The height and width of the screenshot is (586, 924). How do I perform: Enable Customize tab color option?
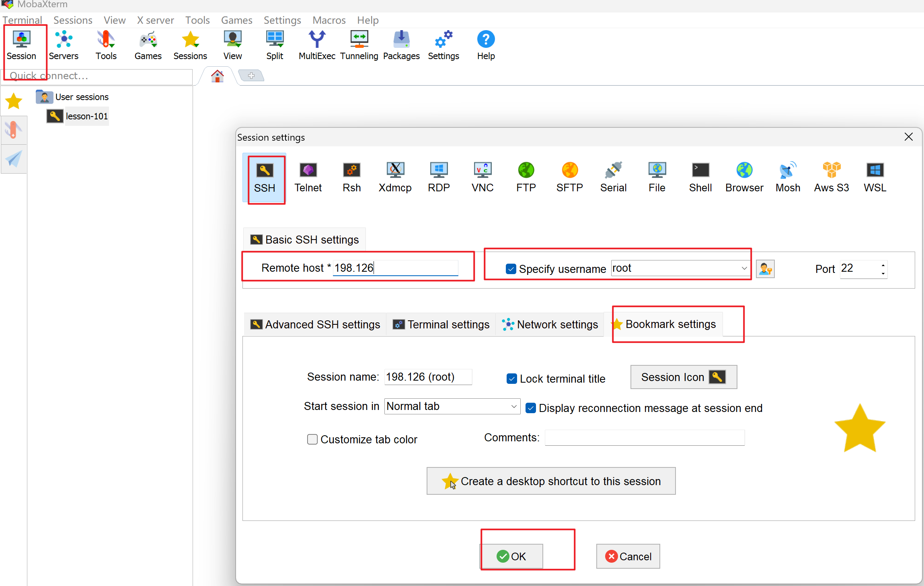click(x=312, y=439)
